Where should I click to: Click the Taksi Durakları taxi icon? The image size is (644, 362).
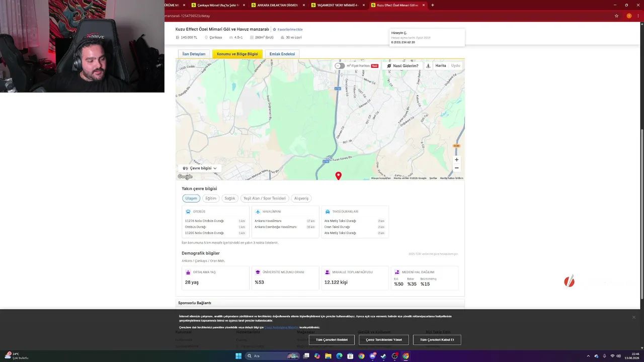pos(328,212)
